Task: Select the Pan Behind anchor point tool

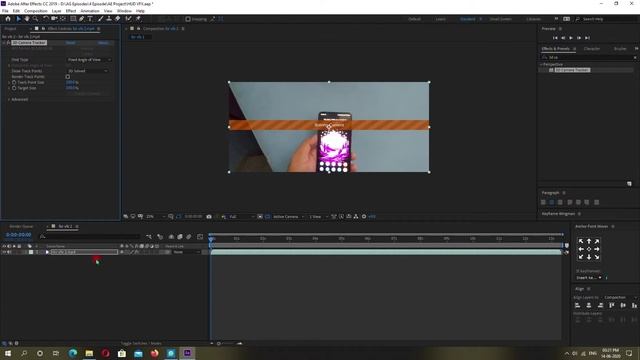Action: click(63, 19)
